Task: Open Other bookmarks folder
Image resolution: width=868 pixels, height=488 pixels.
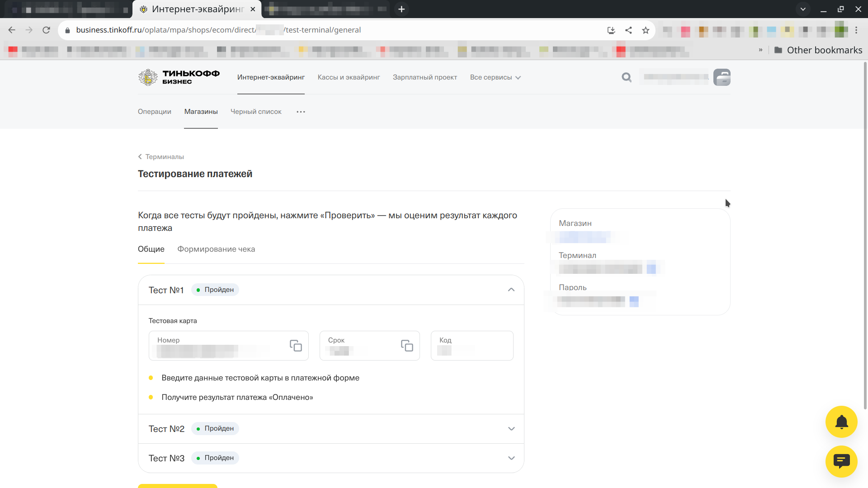Action: click(x=818, y=50)
